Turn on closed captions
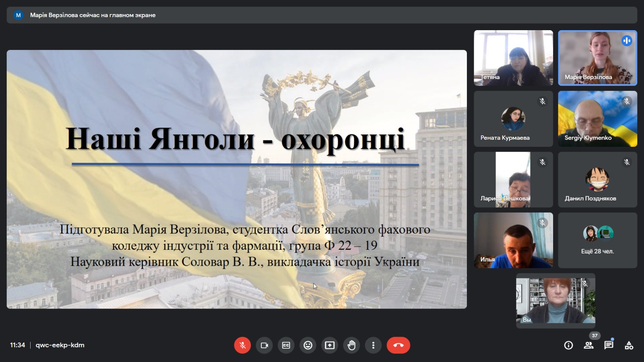Image resolution: width=644 pixels, height=362 pixels. 286,345
